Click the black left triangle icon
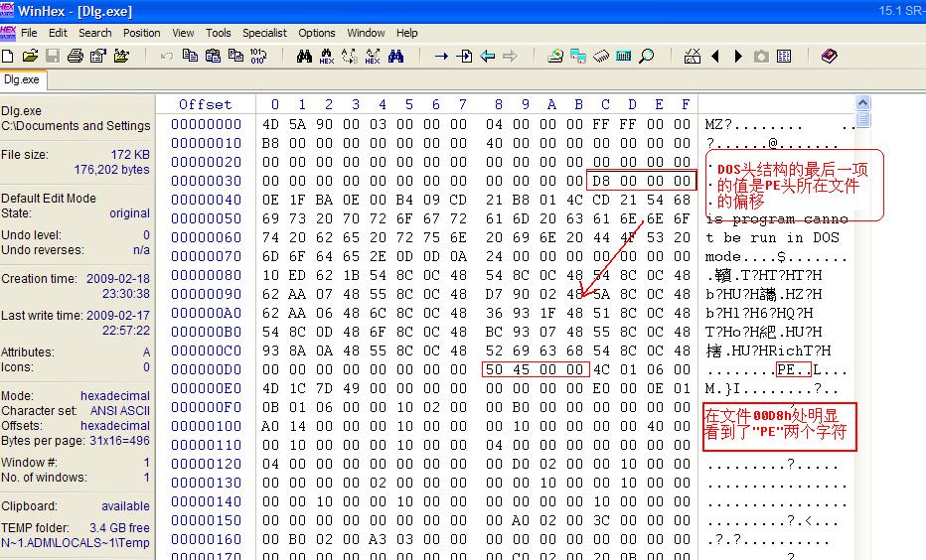 click(715, 56)
